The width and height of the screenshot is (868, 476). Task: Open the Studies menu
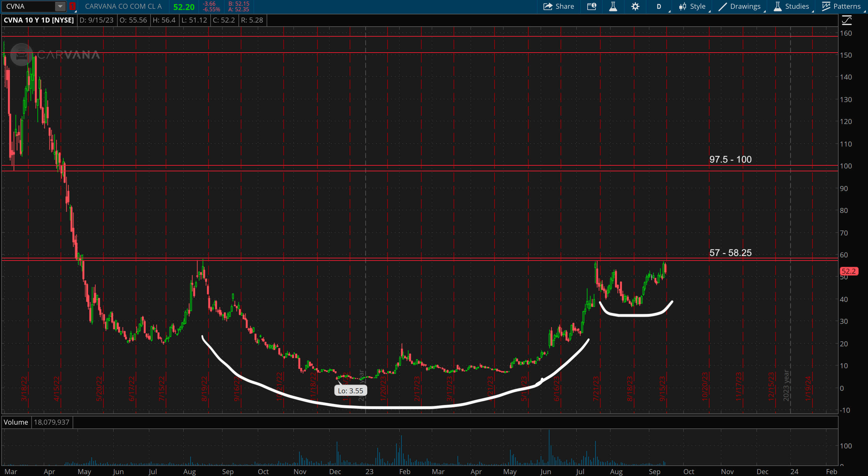(x=792, y=6)
